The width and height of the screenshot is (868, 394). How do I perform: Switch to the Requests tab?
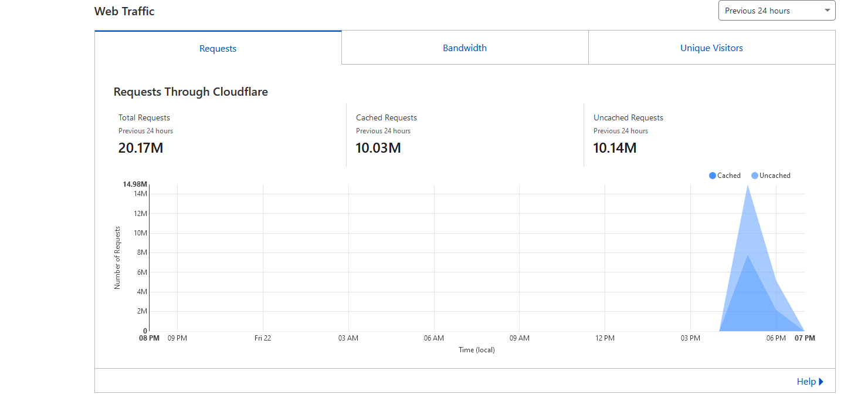(x=218, y=48)
